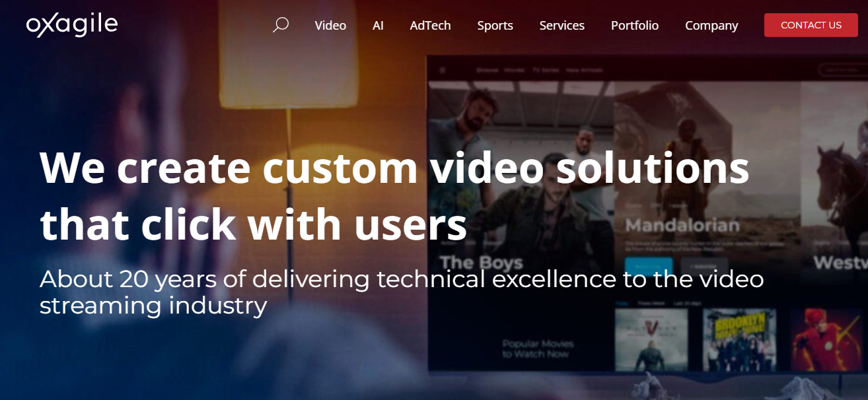The height and width of the screenshot is (400, 868).
Task: Click the hamburger menu in the streaming interface
Action: coord(442,69)
